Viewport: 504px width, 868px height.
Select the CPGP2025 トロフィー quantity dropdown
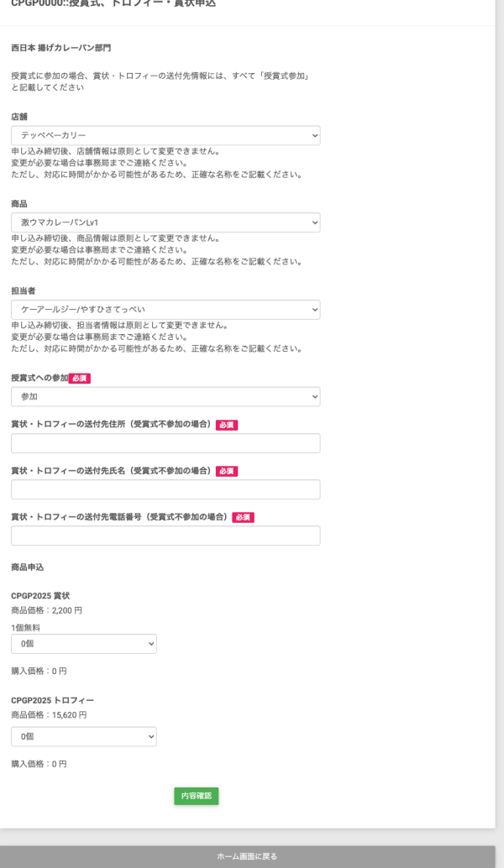pos(84,736)
